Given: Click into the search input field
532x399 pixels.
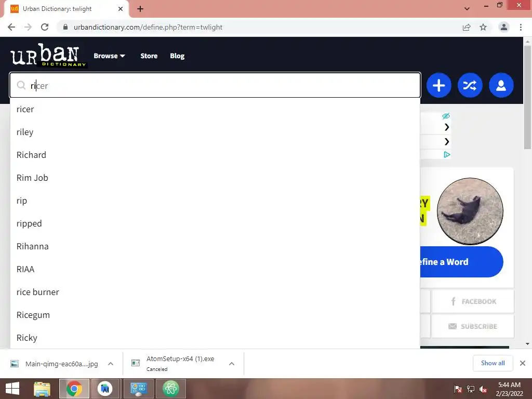Looking at the screenshot, I should pos(215,85).
